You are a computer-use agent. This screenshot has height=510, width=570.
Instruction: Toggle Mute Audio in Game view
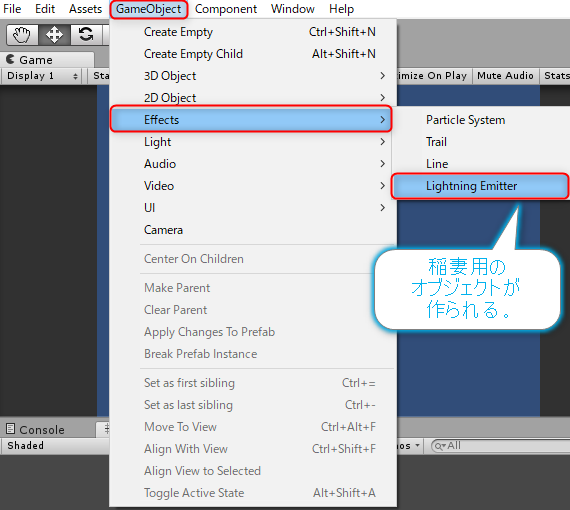(505, 76)
